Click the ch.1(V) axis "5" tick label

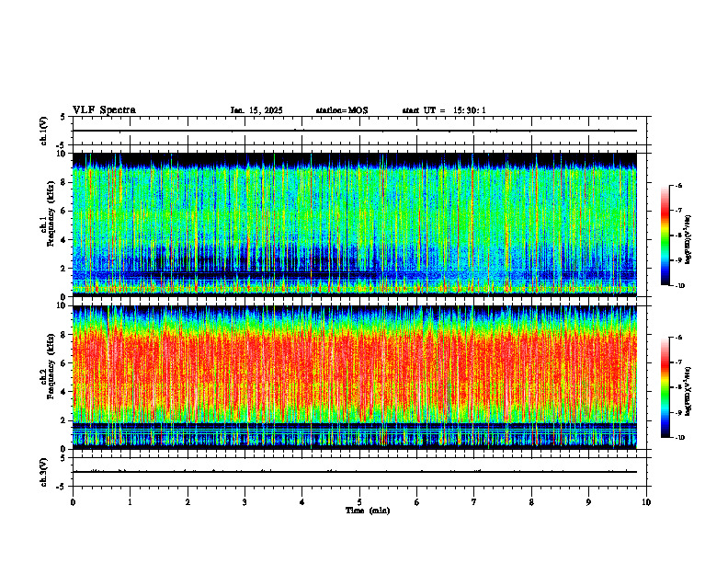click(63, 118)
